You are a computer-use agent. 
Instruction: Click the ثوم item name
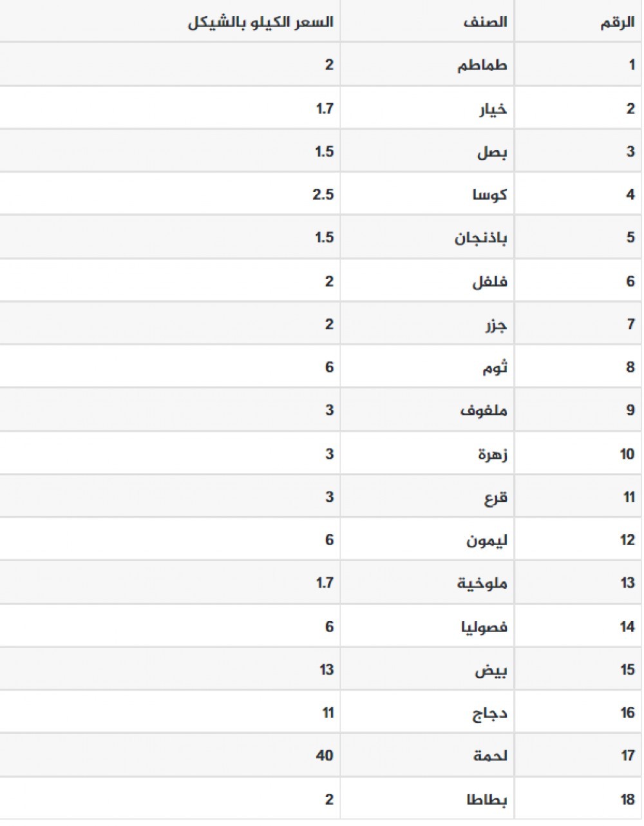(x=495, y=368)
